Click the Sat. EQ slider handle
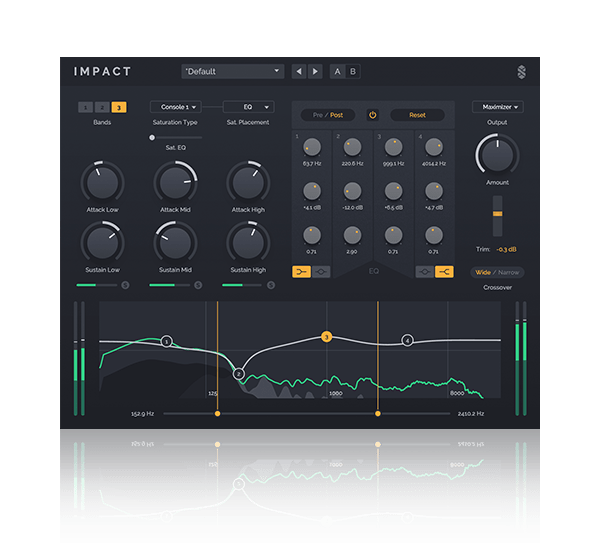 (152, 137)
